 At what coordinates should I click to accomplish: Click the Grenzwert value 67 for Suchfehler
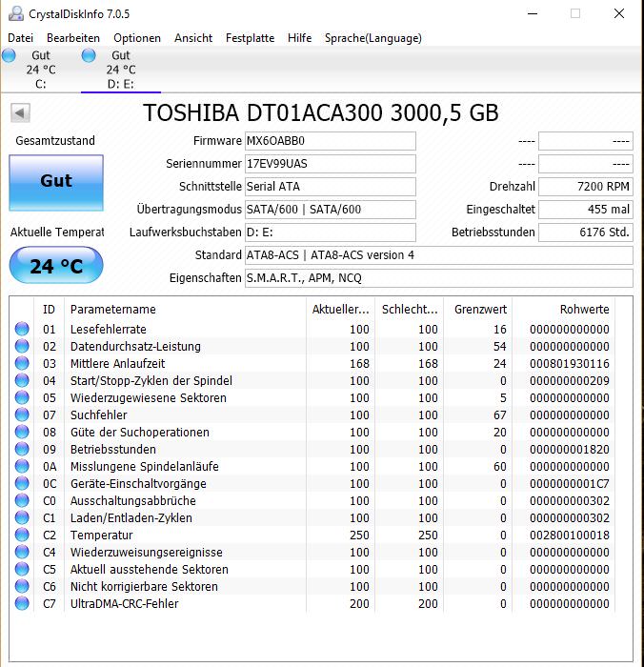[x=500, y=415]
